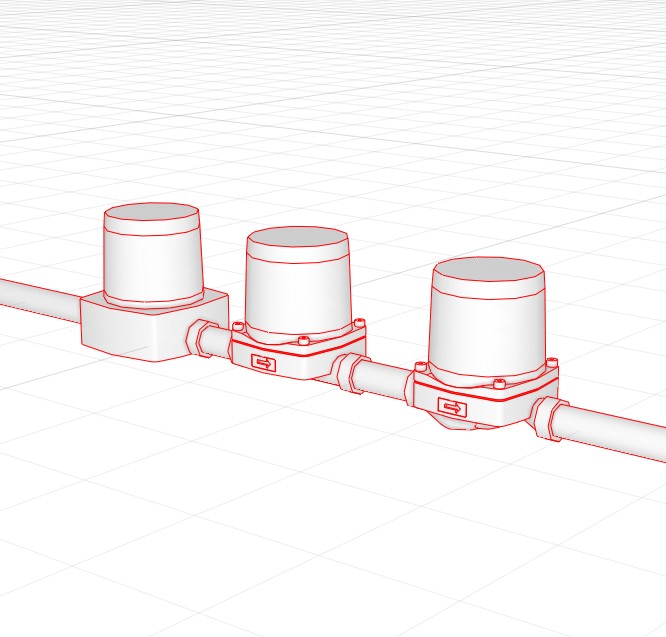Select front bolt on middle valve flange
Image resolution: width=666 pixels, height=637 pixels.
tap(303, 341)
